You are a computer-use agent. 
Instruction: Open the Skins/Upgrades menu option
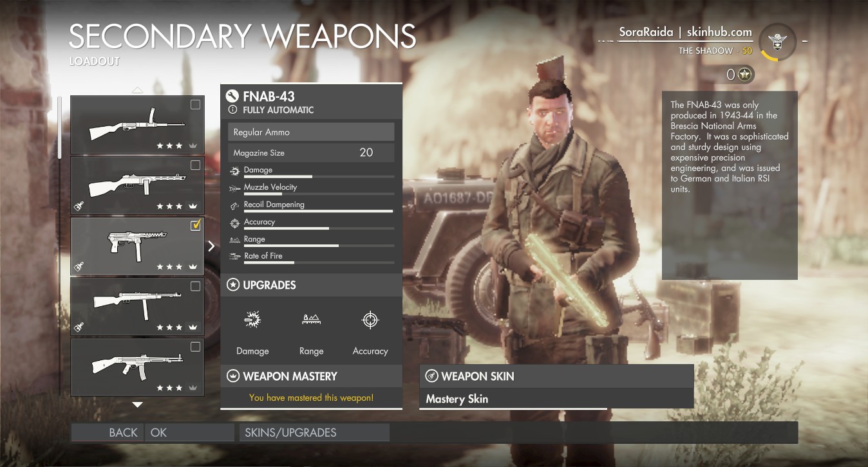314,432
